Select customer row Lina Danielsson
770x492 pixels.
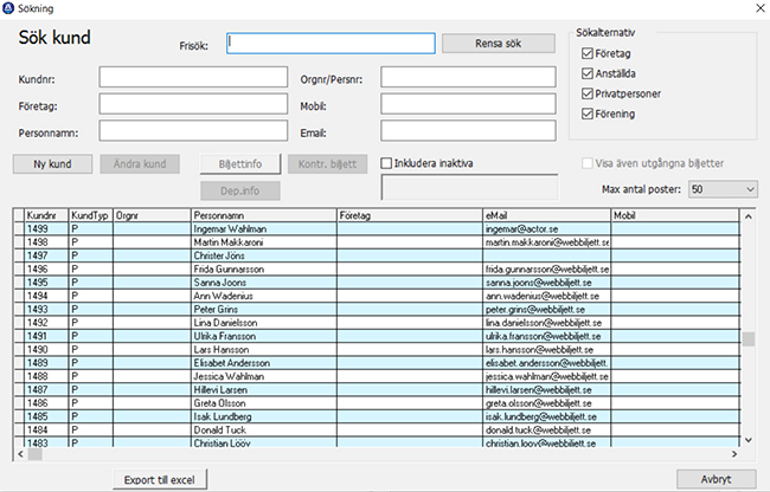[x=376, y=323]
